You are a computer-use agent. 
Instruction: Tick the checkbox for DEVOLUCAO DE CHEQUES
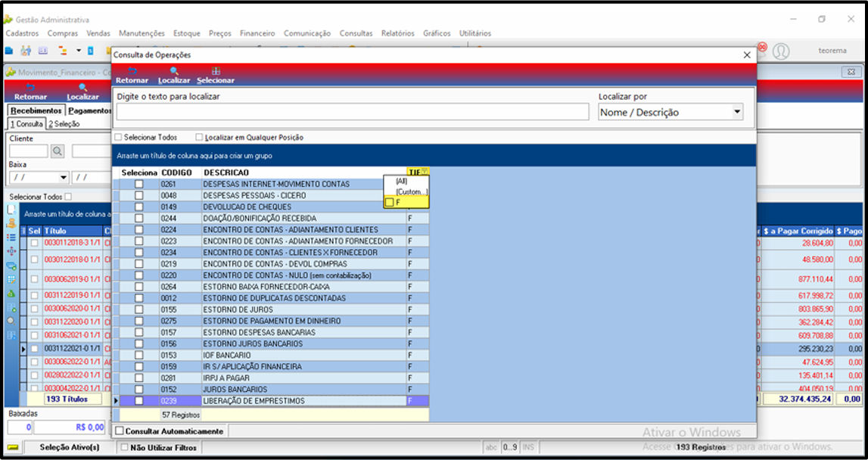tap(139, 207)
